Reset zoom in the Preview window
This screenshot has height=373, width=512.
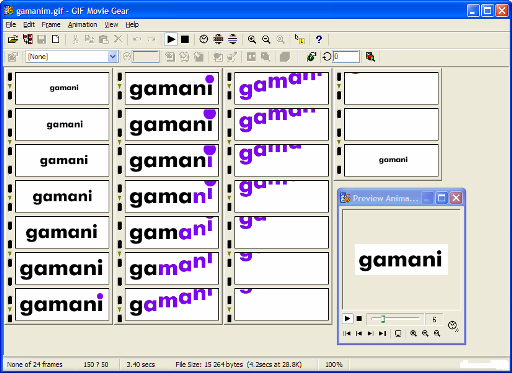pos(437,333)
